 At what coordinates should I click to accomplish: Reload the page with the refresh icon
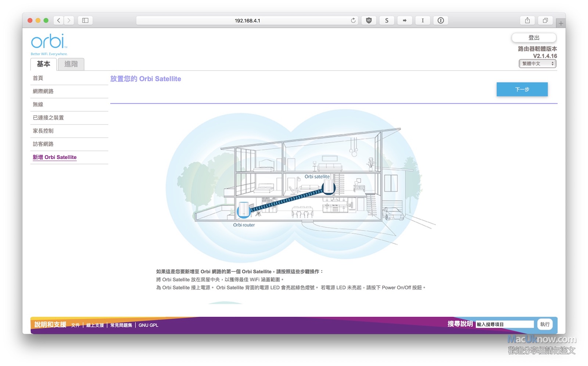tap(353, 21)
